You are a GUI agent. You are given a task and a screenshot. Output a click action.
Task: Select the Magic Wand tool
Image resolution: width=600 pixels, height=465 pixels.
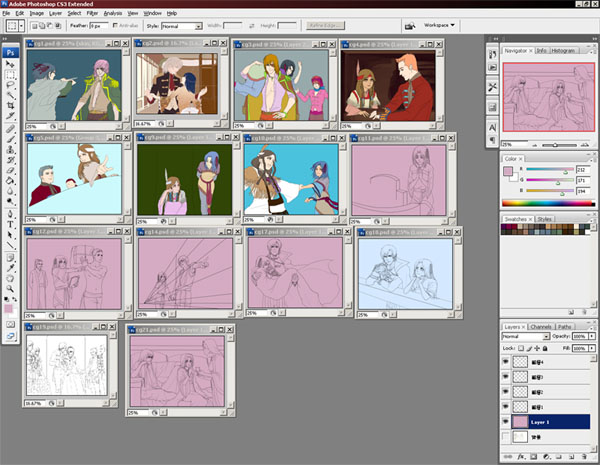point(10,95)
